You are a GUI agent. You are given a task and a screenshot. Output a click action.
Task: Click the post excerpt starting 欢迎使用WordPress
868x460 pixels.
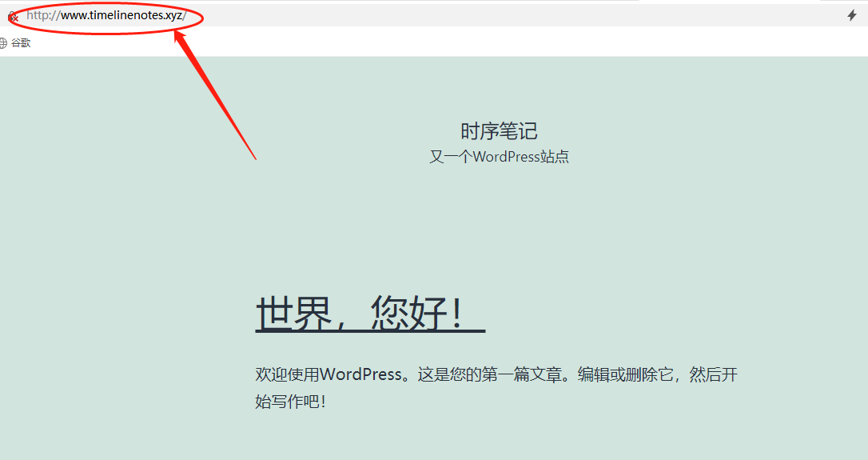496,387
